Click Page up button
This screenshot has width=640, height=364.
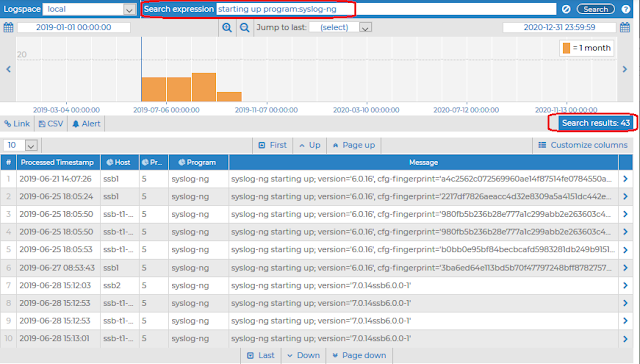tap(354, 145)
